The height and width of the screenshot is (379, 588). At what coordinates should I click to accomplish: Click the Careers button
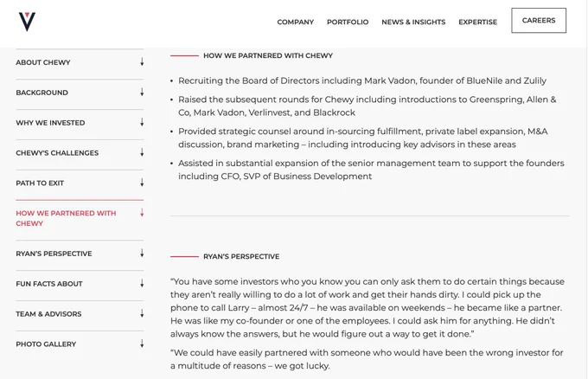539,21
